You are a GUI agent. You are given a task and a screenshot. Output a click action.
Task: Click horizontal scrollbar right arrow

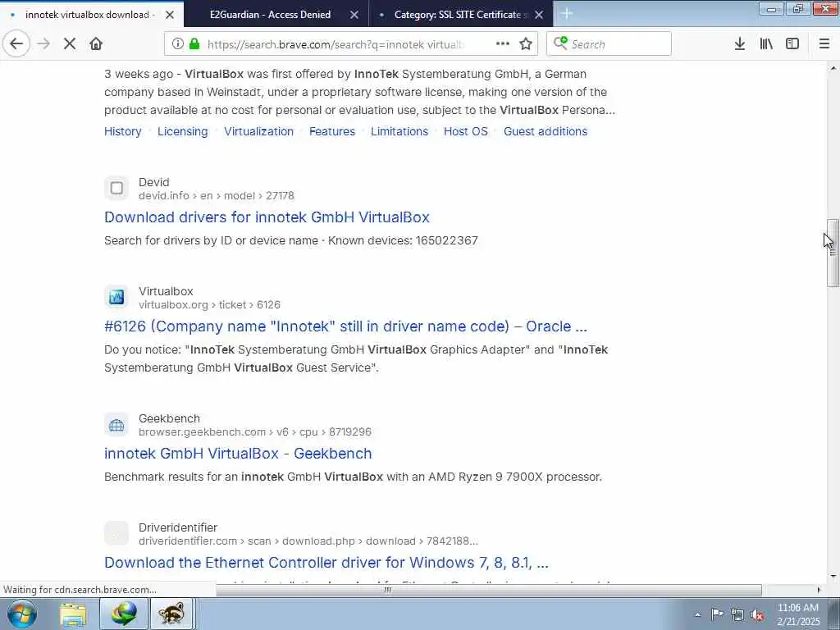click(819, 591)
